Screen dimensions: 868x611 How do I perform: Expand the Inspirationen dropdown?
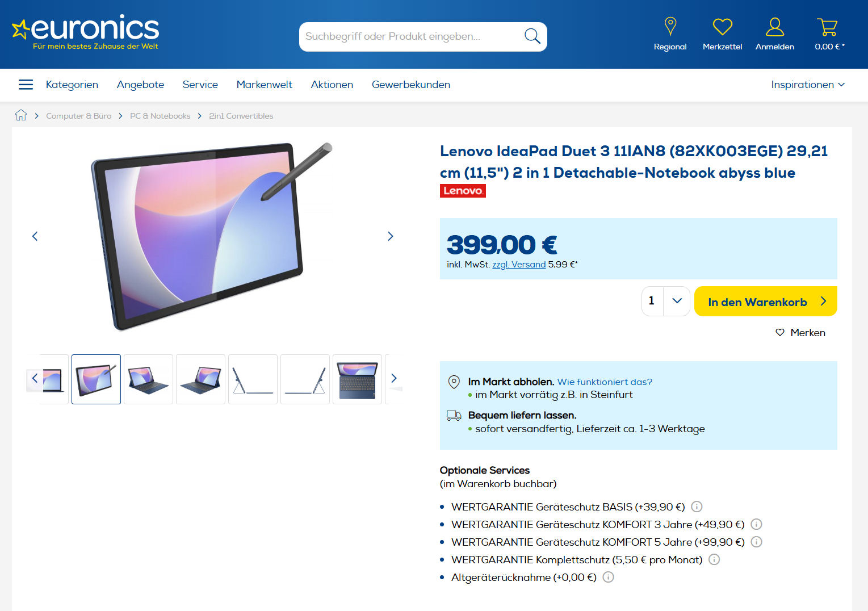(808, 85)
